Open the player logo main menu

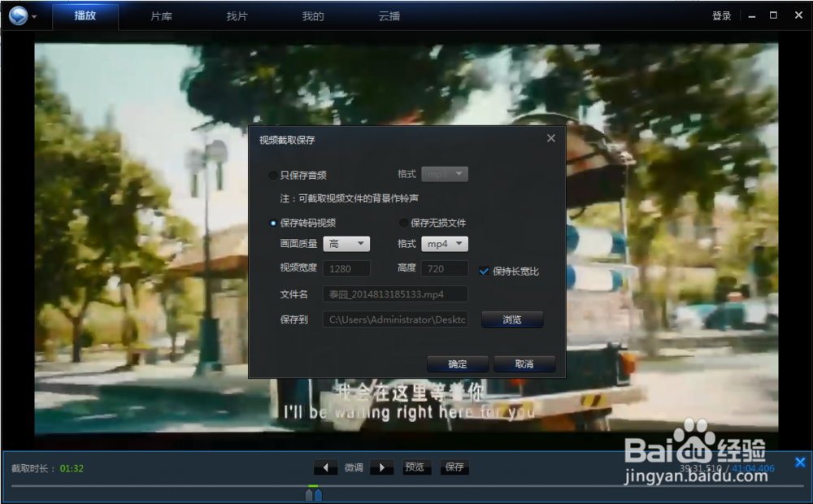coord(18,15)
